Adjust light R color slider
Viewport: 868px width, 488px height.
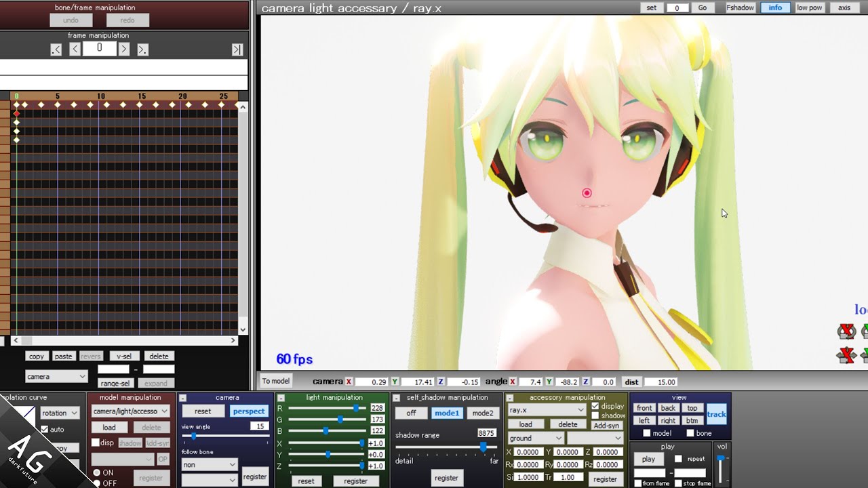(326, 408)
